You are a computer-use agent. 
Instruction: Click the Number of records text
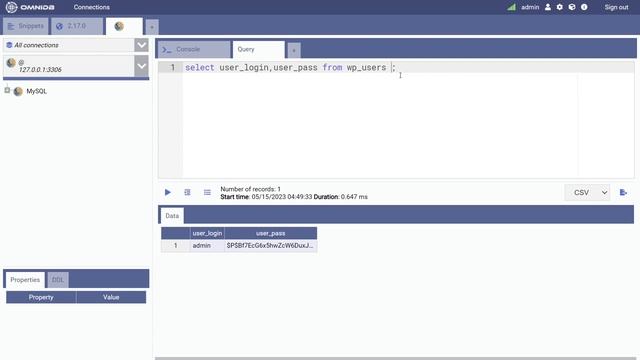(250, 189)
